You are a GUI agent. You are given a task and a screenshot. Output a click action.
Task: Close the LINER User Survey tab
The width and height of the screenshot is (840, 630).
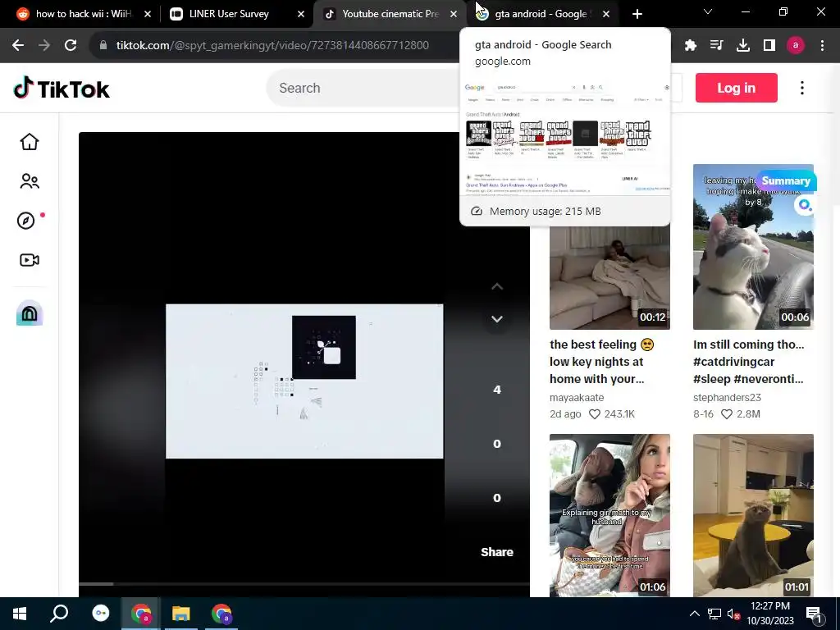tap(301, 14)
